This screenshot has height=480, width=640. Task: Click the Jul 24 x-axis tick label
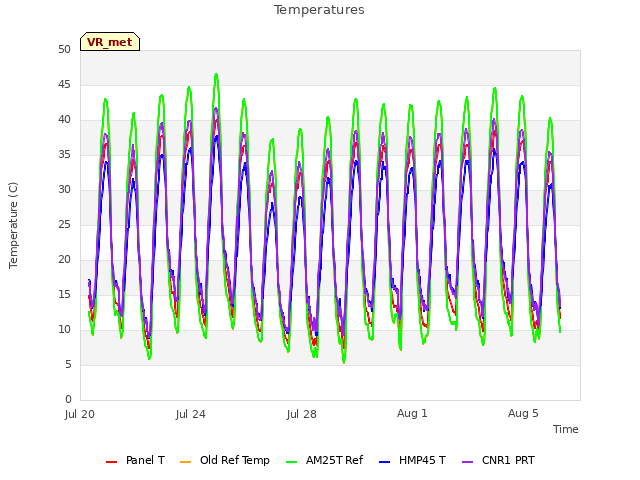(191, 414)
